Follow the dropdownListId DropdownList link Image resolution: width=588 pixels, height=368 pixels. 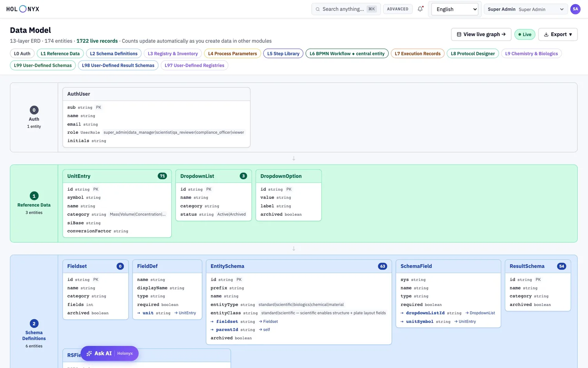coord(480,313)
